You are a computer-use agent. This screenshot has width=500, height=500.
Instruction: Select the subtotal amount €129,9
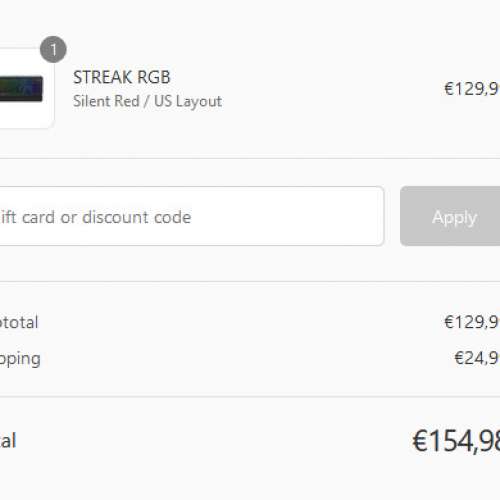click(472, 322)
